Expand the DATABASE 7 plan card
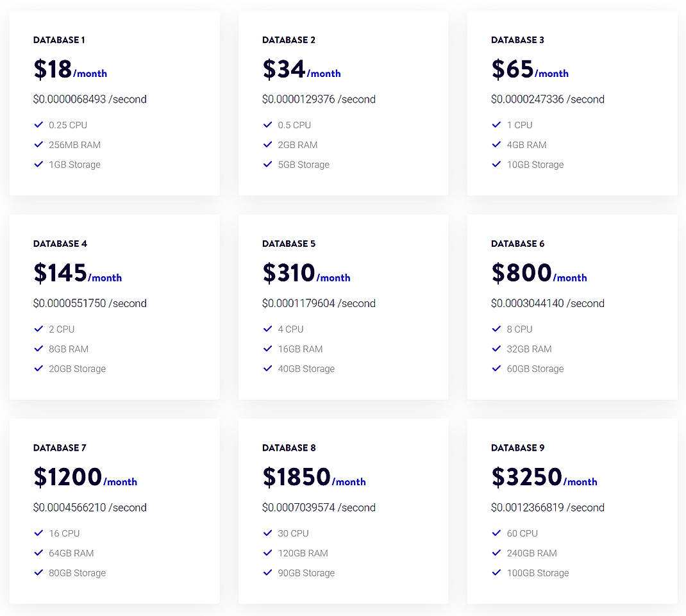The image size is (686, 616). coord(114,511)
